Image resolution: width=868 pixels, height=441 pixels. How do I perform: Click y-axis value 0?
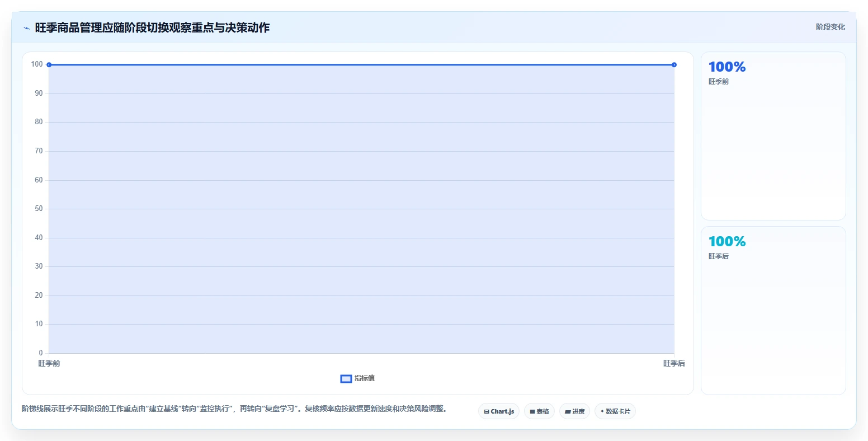pyautogui.click(x=41, y=353)
